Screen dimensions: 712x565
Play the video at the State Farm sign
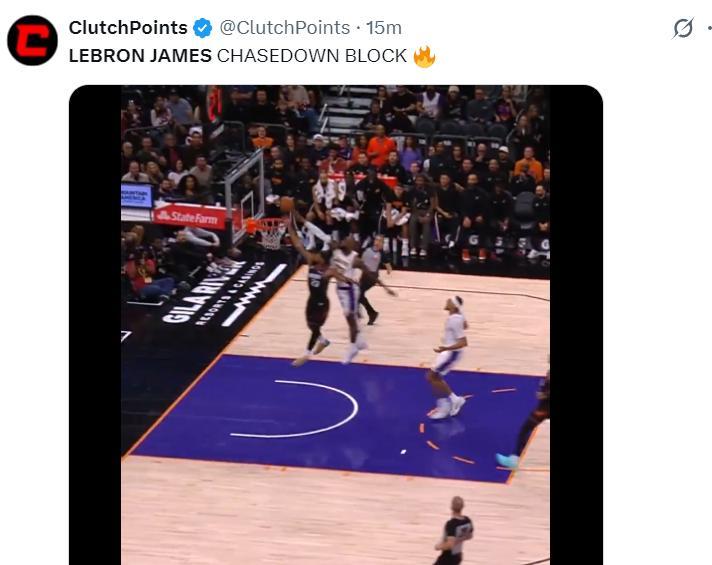[x=190, y=218]
